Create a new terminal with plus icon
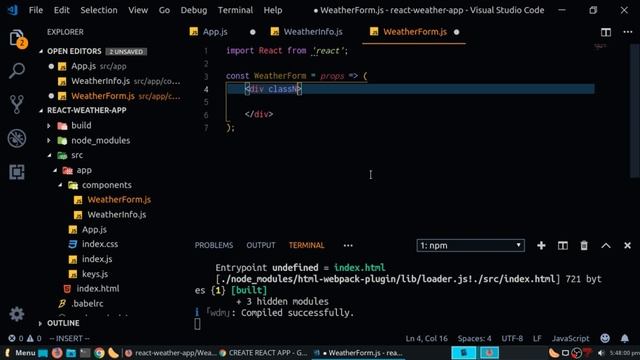640x360 pixels. [x=541, y=245]
